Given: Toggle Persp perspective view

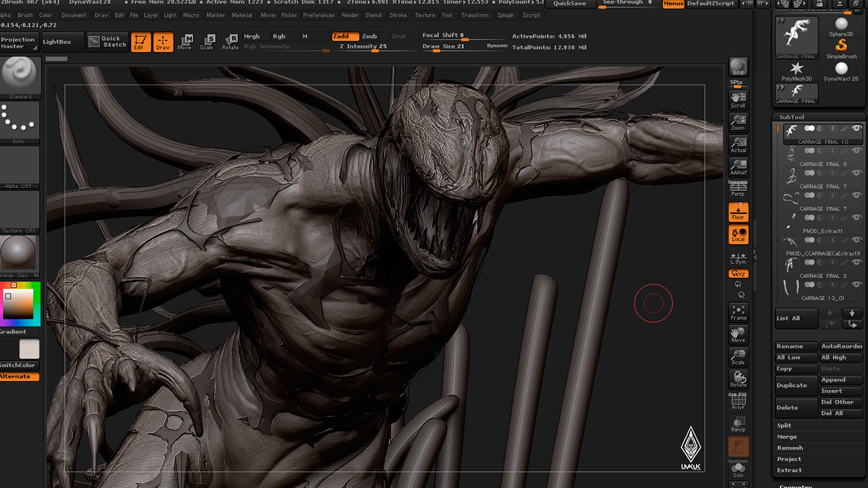Looking at the screenshot, I should [738, 189].
